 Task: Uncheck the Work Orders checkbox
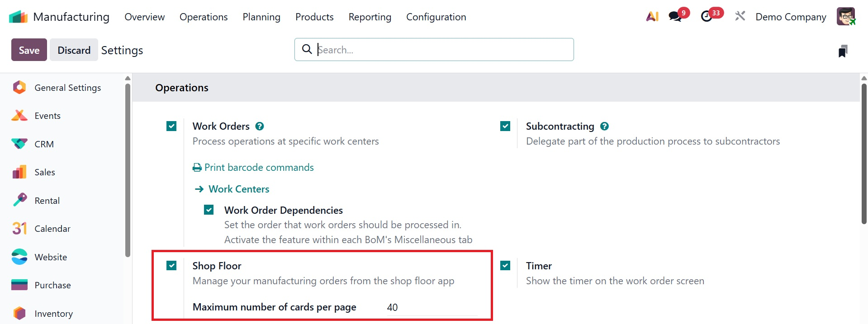[171, 126]
